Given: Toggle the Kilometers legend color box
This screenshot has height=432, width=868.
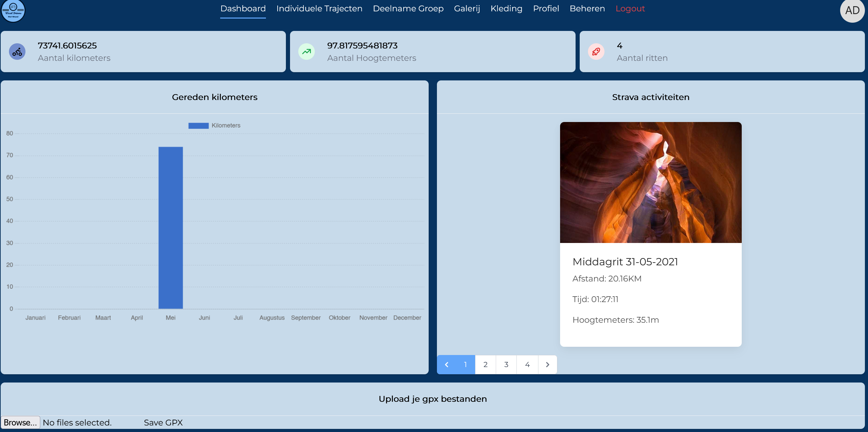Looking at the screenshot, I should coord(199,126).
